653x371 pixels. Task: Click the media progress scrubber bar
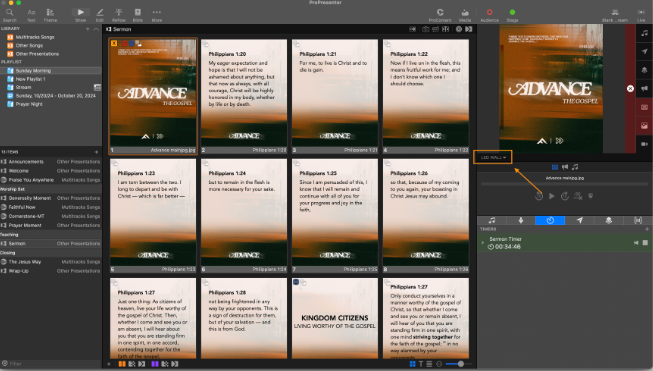point(565,184)
